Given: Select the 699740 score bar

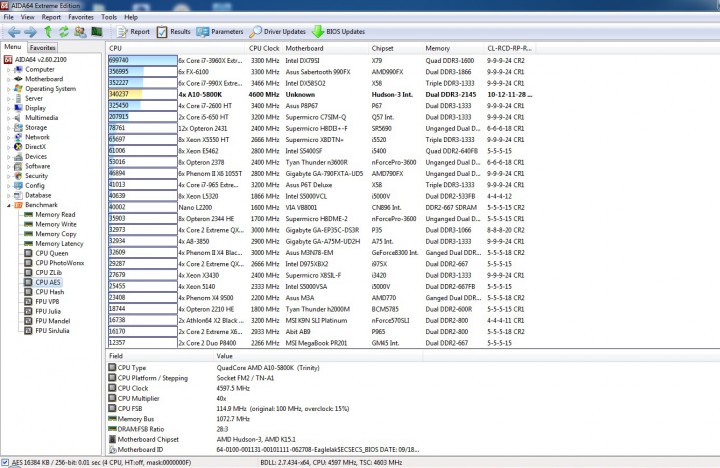Looking at the screenshot, I should point(143,60).
